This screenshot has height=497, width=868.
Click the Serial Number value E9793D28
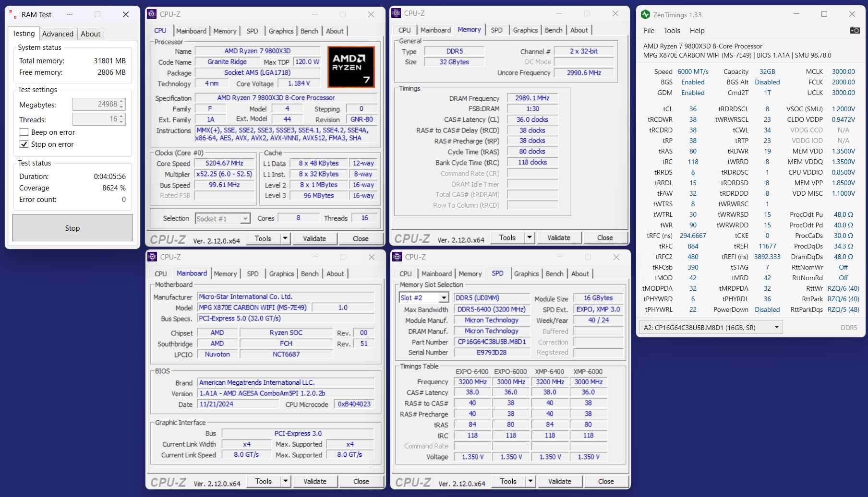[492, 352]
